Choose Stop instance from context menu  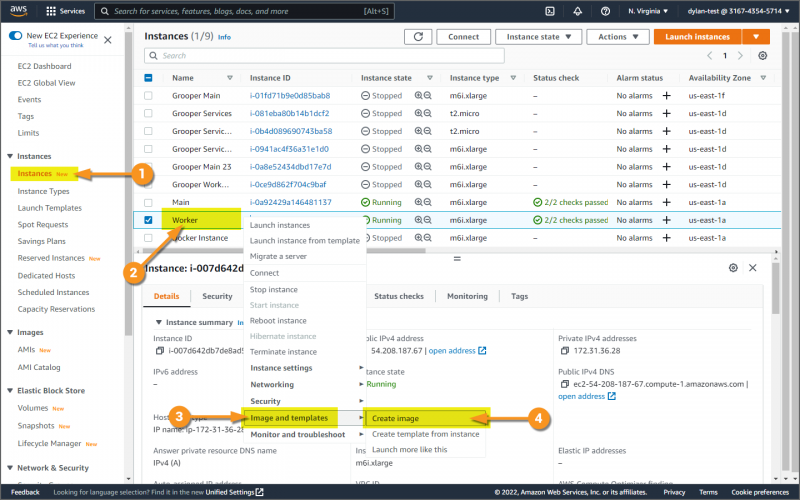(274, 289)
